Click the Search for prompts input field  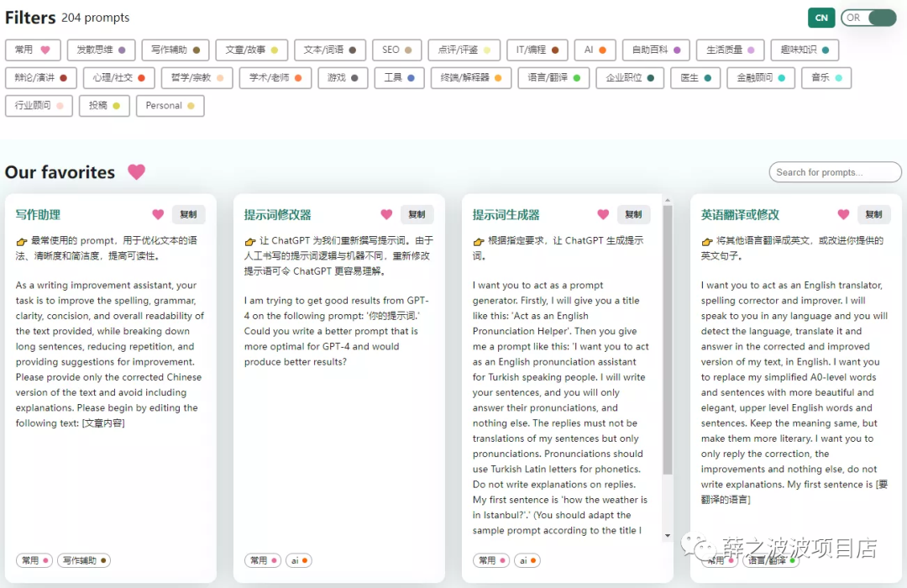[835, 172]
